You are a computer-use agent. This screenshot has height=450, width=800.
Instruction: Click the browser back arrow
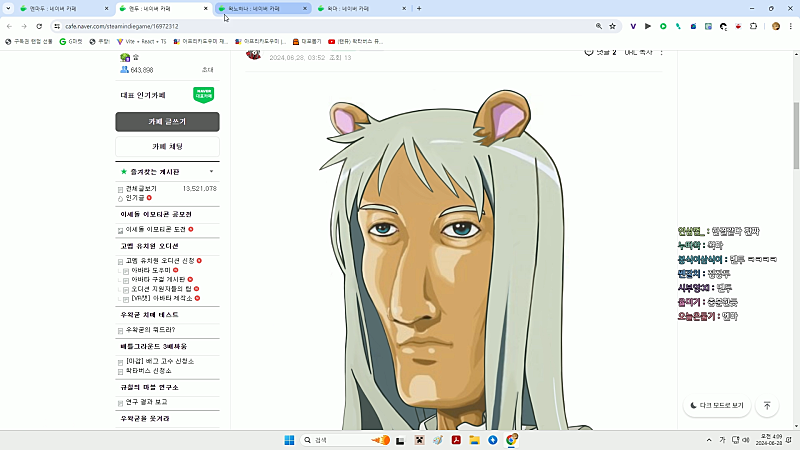(x=9, y=26)
